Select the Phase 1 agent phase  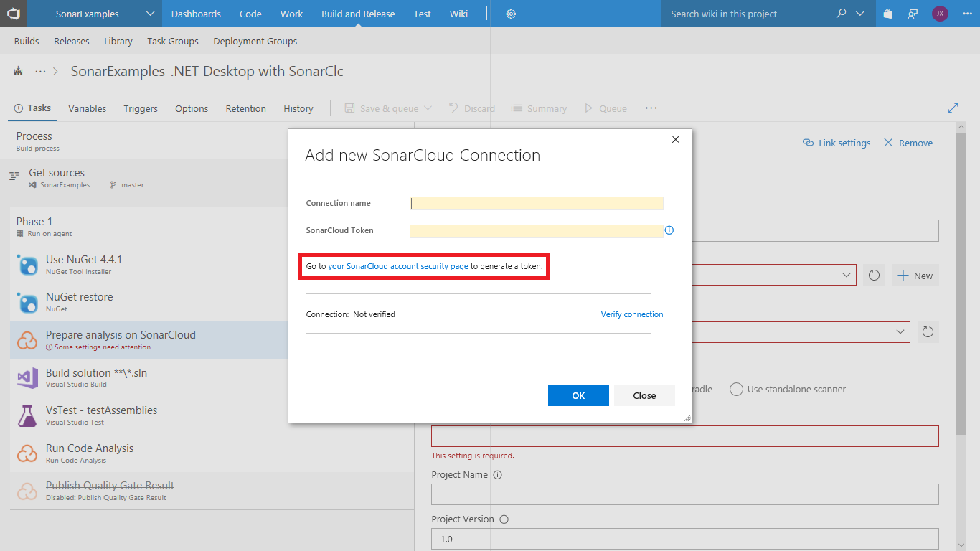149,227
